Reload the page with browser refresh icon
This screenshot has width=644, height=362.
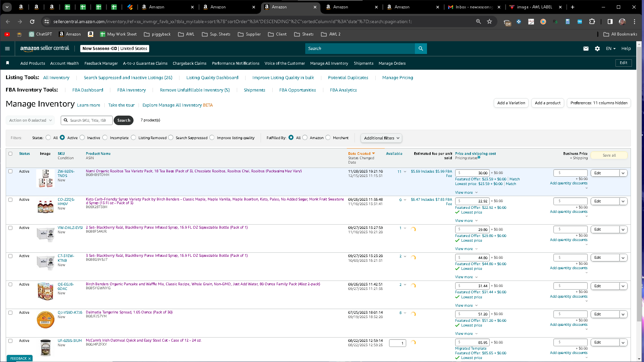[x=32, y=21]
